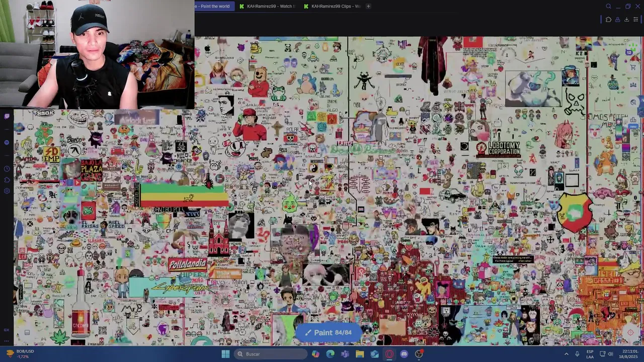Select the Opera GX taskbar icon
The width and height of the screenshot is (644, 362).
point(389,354)
